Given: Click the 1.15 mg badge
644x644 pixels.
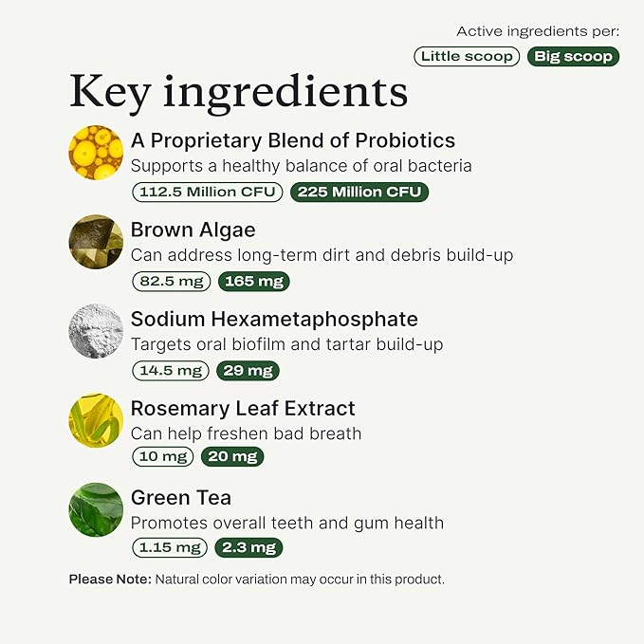Looking at the screenshot, I should (x=170, y=547).
